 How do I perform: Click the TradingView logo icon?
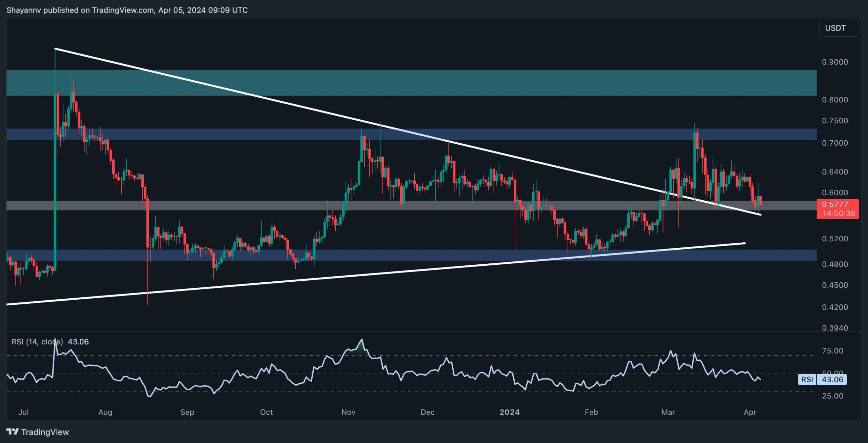pyautogui.click(x=13, y=432)
